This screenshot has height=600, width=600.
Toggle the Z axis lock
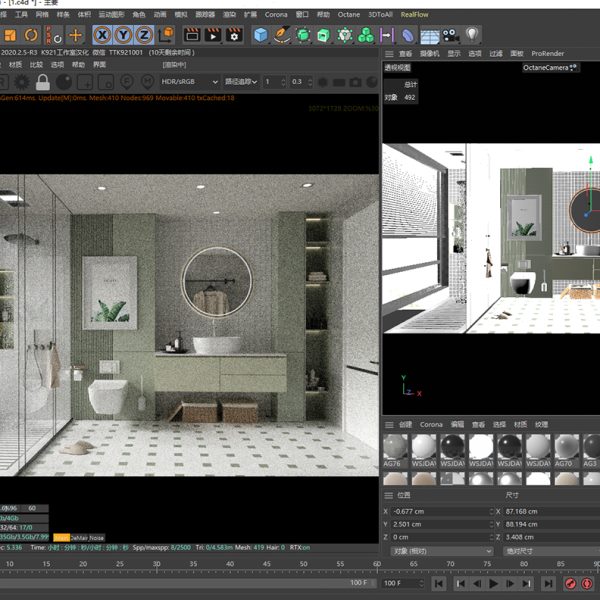[x=144, y=35]
